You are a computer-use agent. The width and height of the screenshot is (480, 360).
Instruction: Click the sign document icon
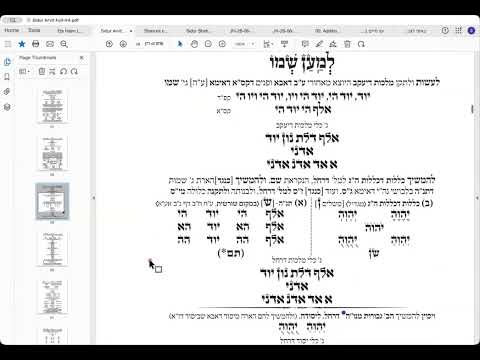333,44
